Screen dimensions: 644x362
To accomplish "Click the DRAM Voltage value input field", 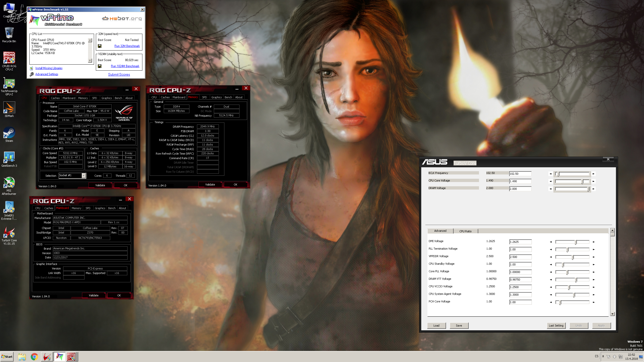I will (x=520, y=189).
